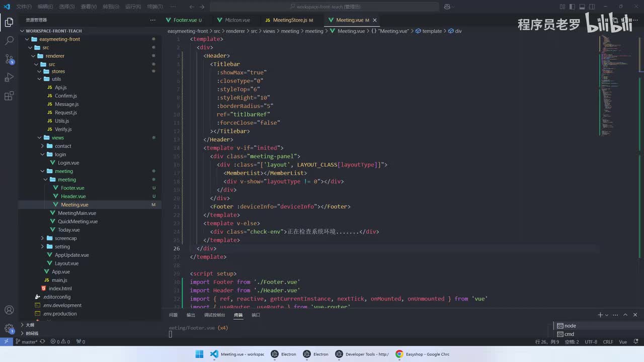Open the 终端(T) menu
This screenshot has height=362, width=644.
point(155,7)
